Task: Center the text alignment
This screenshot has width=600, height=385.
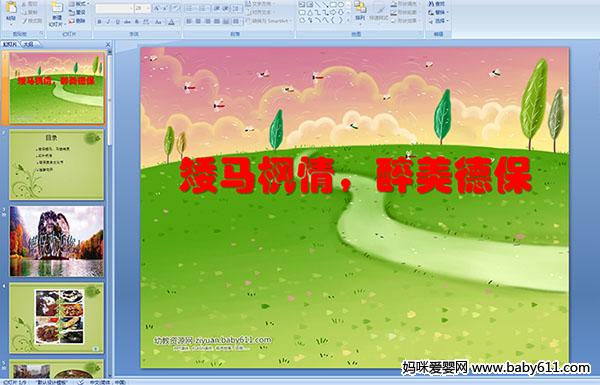Action: coord(199,21)
